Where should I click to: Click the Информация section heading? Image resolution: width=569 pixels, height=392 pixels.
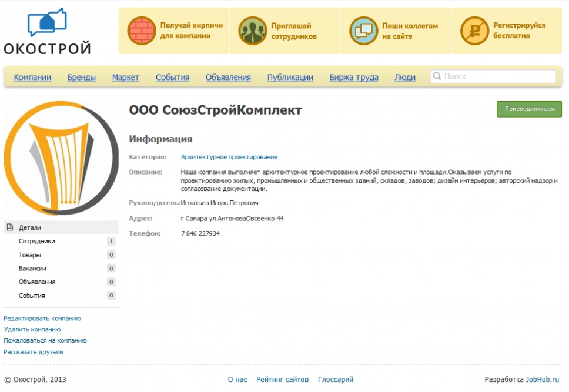point(160,139)
